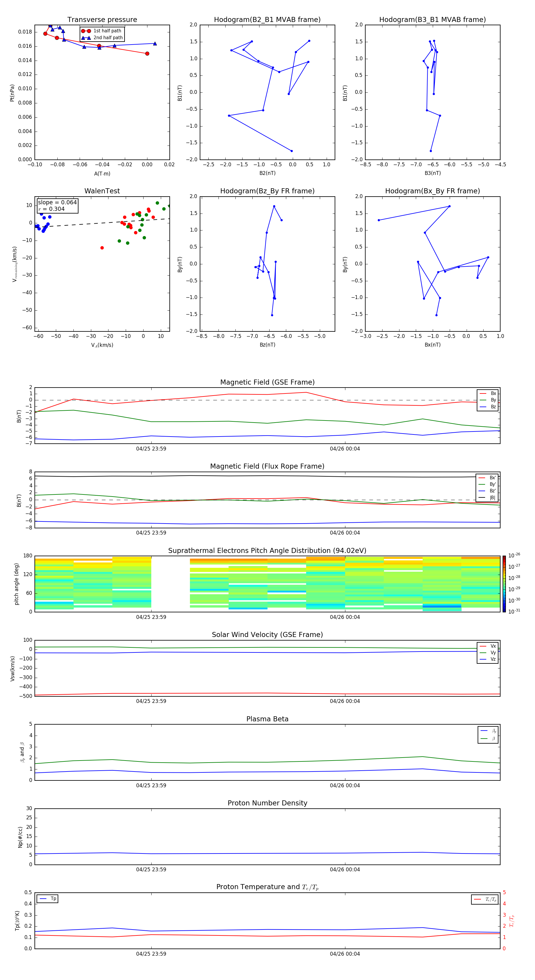Click the Bx' legend entry in Flux Rope plot

coord(487,478)
